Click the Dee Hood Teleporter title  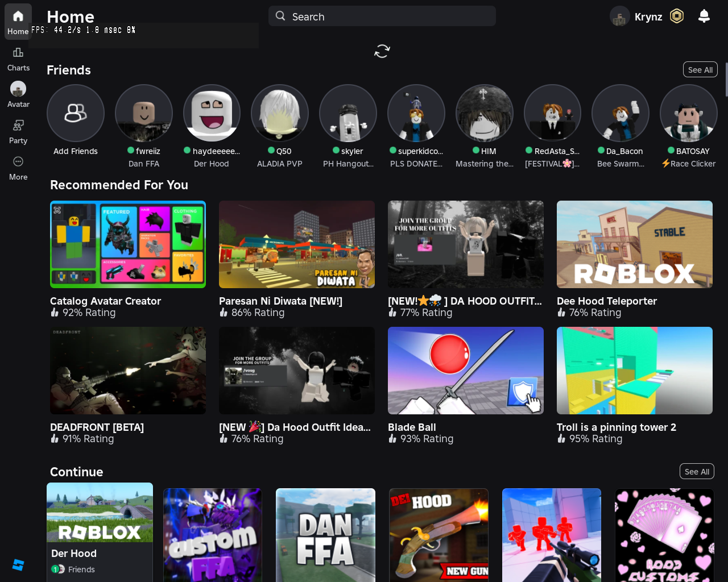click(607, 301)
